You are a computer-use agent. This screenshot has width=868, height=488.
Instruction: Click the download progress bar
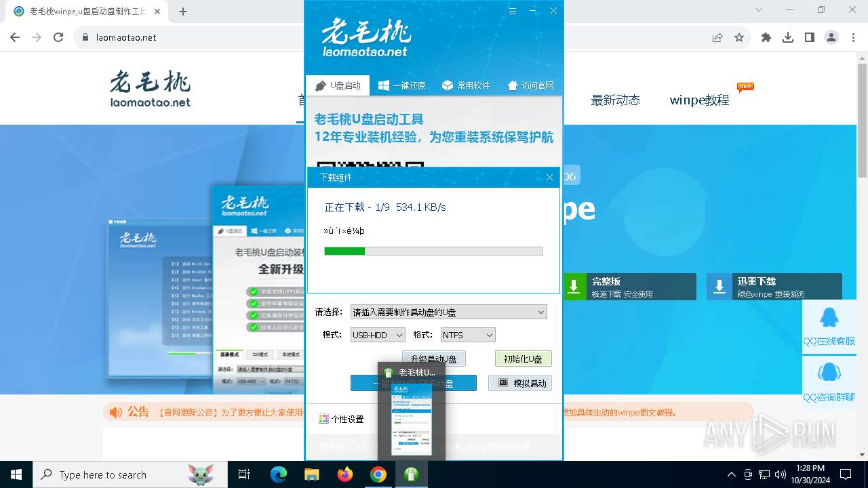433,251
